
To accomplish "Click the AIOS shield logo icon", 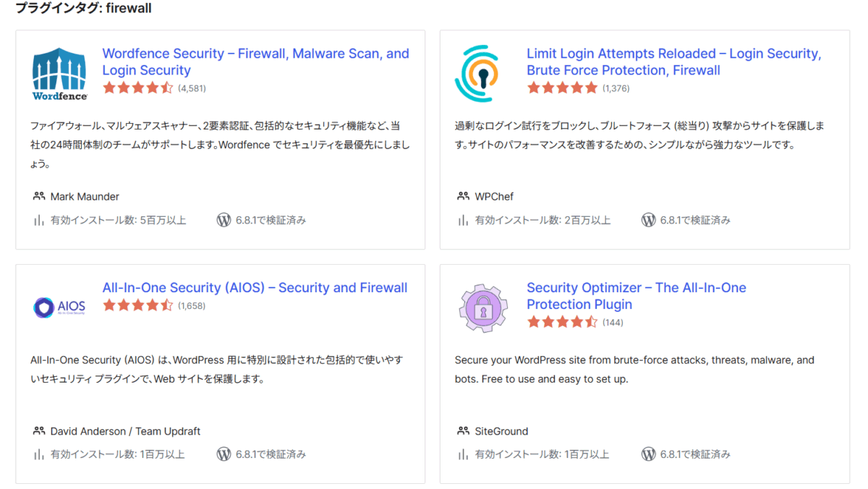I will [60, 307].
